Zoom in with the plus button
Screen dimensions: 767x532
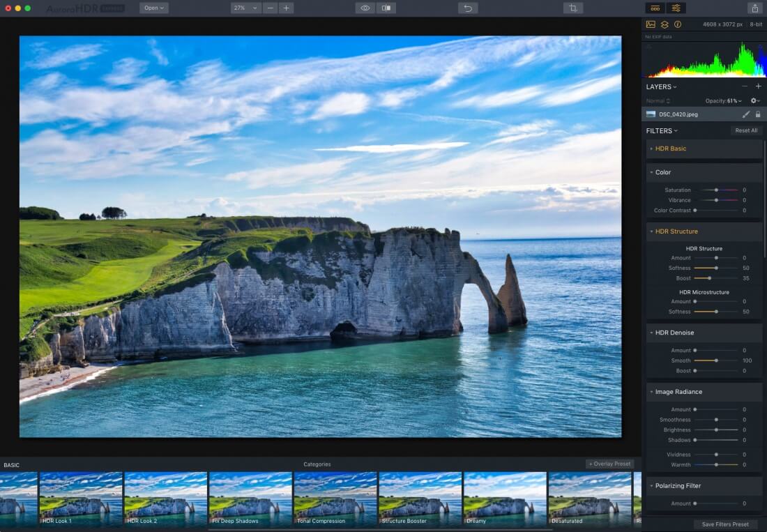point(287,8)
